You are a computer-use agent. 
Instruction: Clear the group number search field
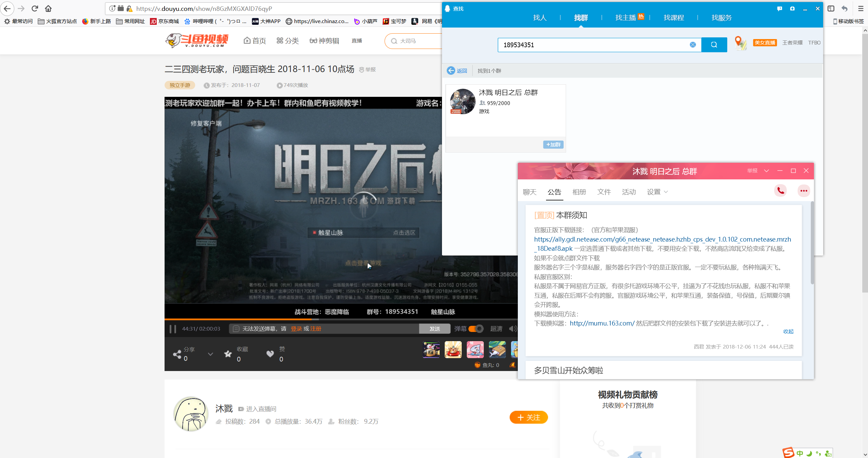click(693, 45)
